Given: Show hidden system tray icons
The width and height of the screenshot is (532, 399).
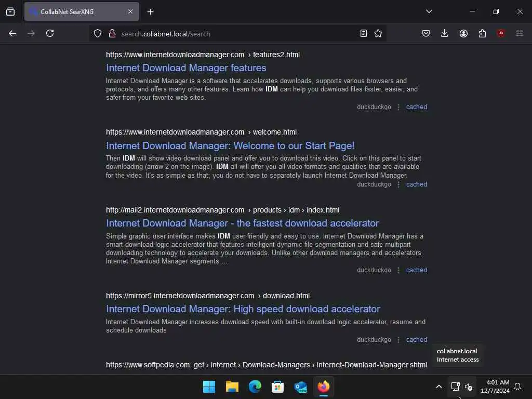Looking at the screenshot, I should [438, 387].
